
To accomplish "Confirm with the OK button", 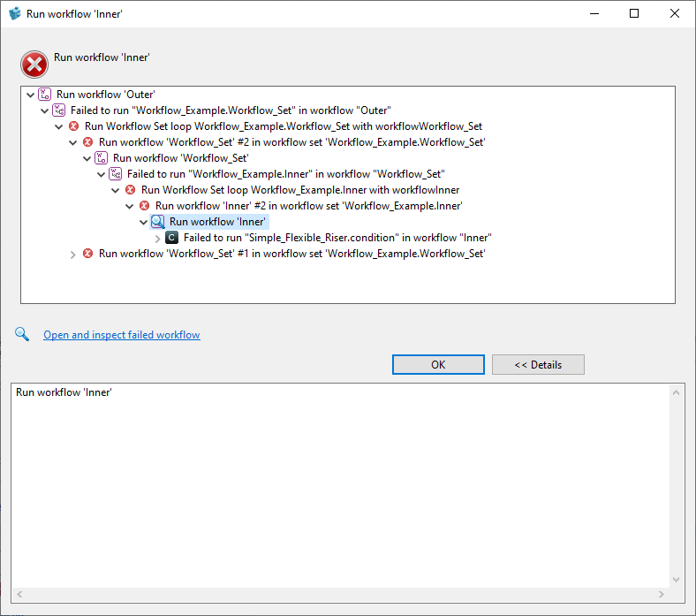I will pyautogui.click(x=438, y=365).
